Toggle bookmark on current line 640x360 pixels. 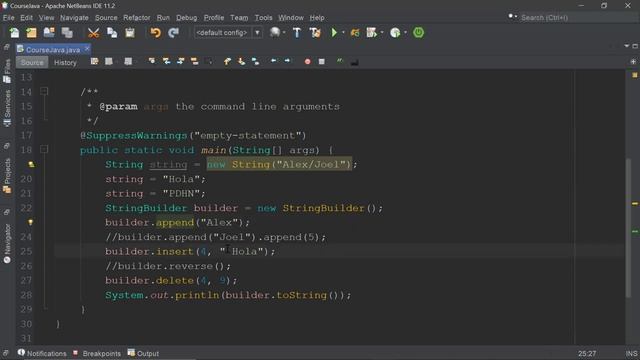[256, 61]
